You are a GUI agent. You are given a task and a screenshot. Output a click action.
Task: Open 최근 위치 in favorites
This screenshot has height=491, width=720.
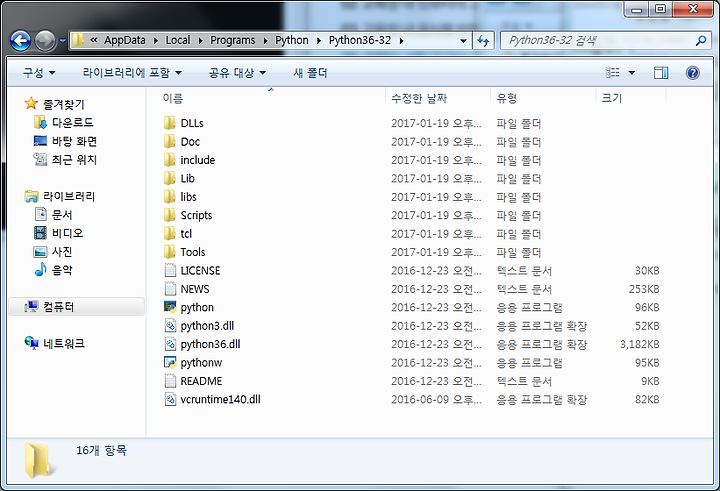pyautogui.click(x=74, y=159)
